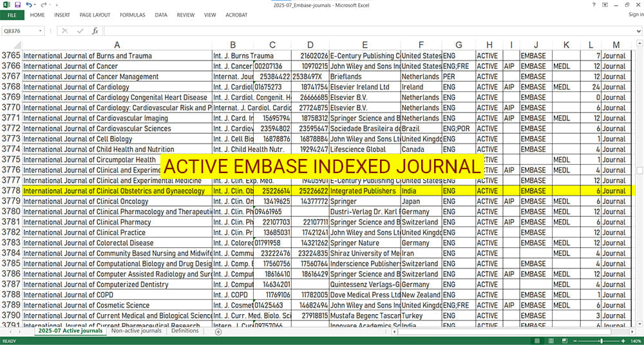Click the Excel application icon
Screen dimensions: 644x345
(x=6, y=5)
